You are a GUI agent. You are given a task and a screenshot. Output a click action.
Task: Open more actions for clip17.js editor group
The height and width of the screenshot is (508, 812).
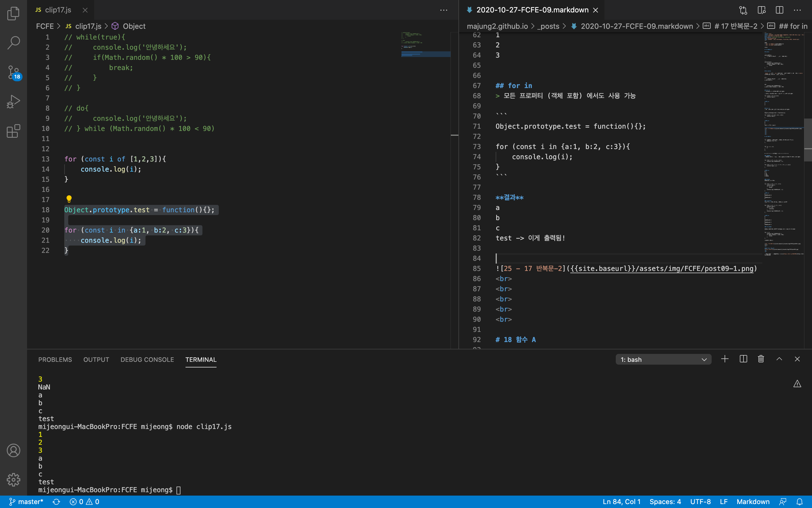[x=443, y=10]
